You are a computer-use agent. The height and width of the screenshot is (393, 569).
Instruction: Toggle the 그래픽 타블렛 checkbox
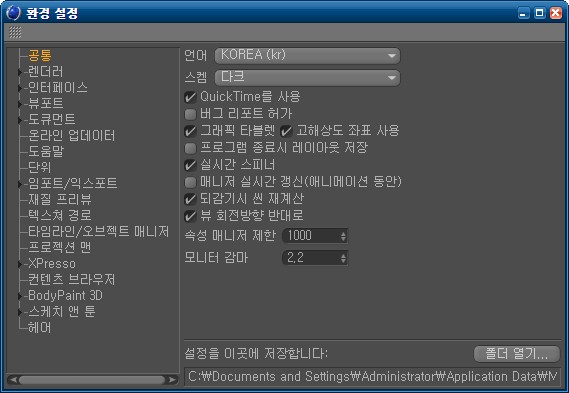(x=190, y=131)
